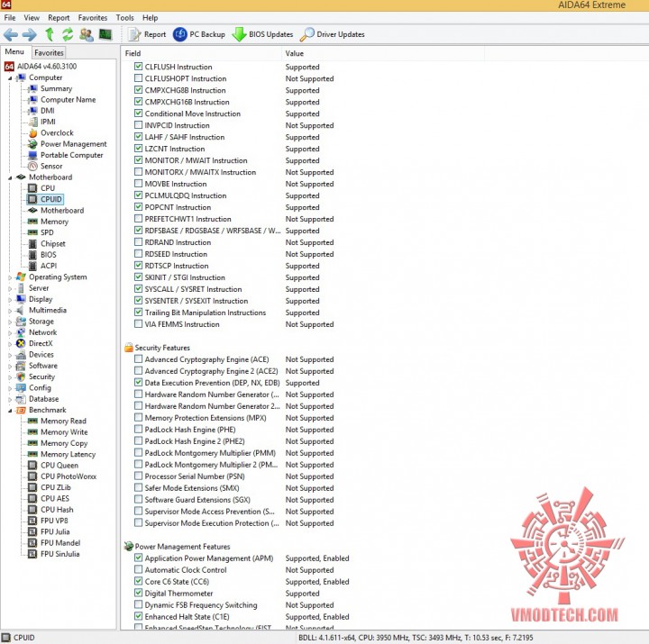
Task: Toggle Data Execution Prevention checkbox
Action: click(138, 382)
